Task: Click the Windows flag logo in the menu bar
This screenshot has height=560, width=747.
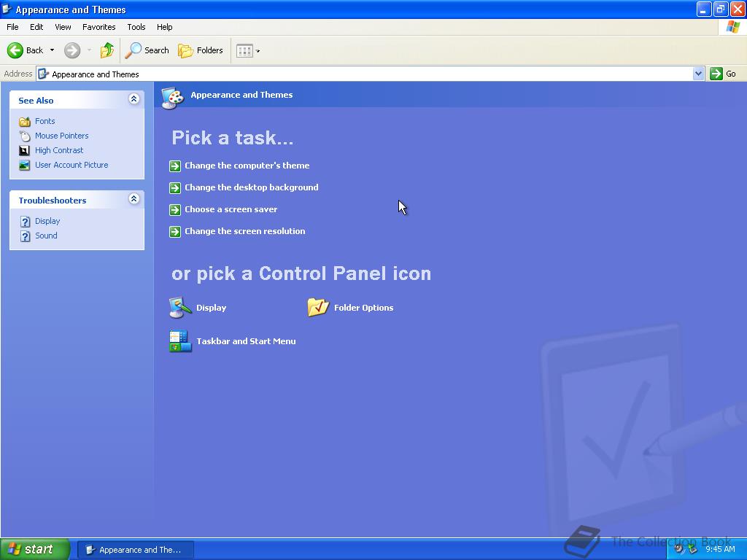Action: tap(732, 27)
